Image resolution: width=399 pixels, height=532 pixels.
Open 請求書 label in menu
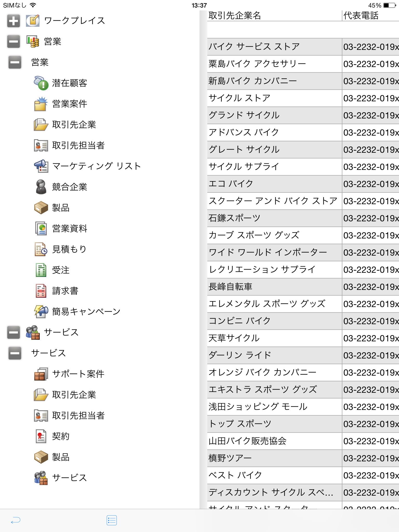(65, 291)
